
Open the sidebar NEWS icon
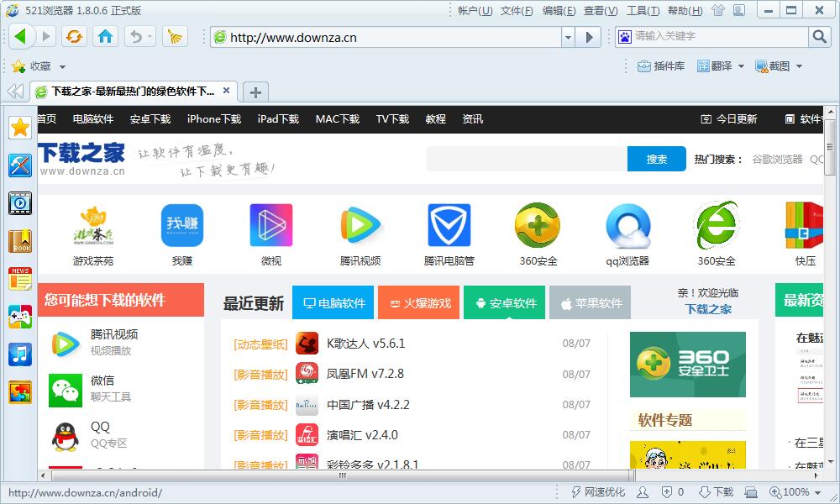point(20,279)
